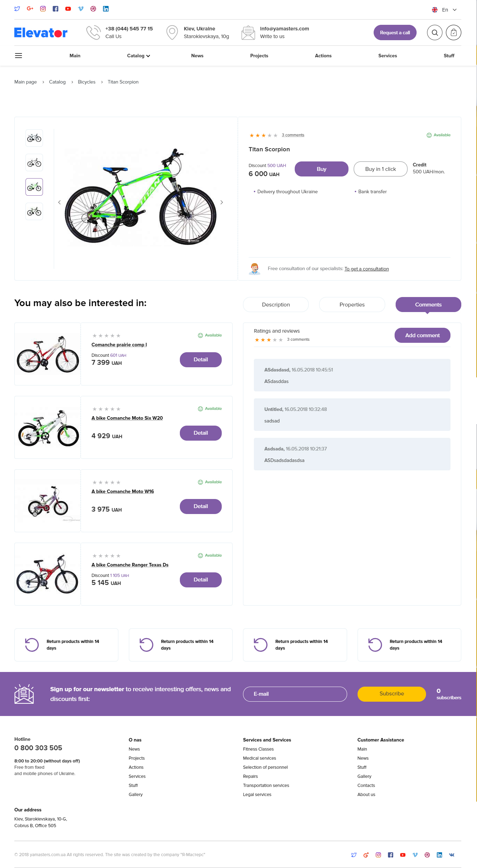Image resolution: width=477 pixels, height=868 pixels.
Task: Show next bike image with right arrow
Action: 221,202
